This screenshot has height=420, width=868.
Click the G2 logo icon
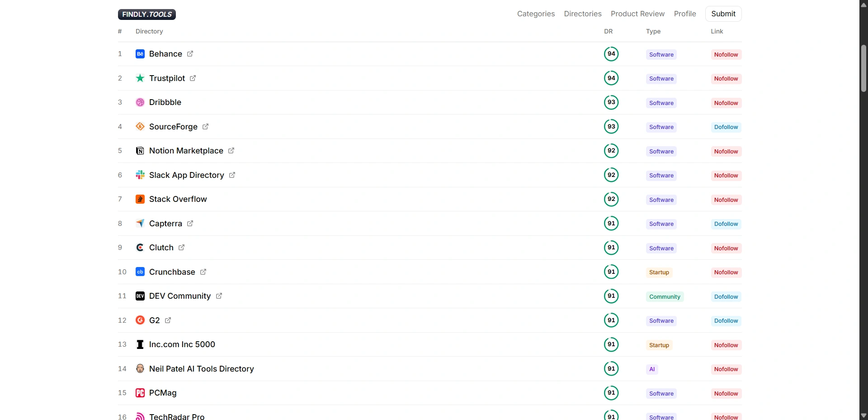pyautogui.click(x=140, y=320)
